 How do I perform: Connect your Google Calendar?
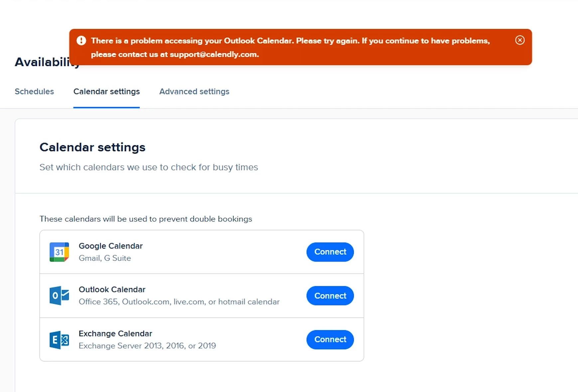(x=330, y=252)
